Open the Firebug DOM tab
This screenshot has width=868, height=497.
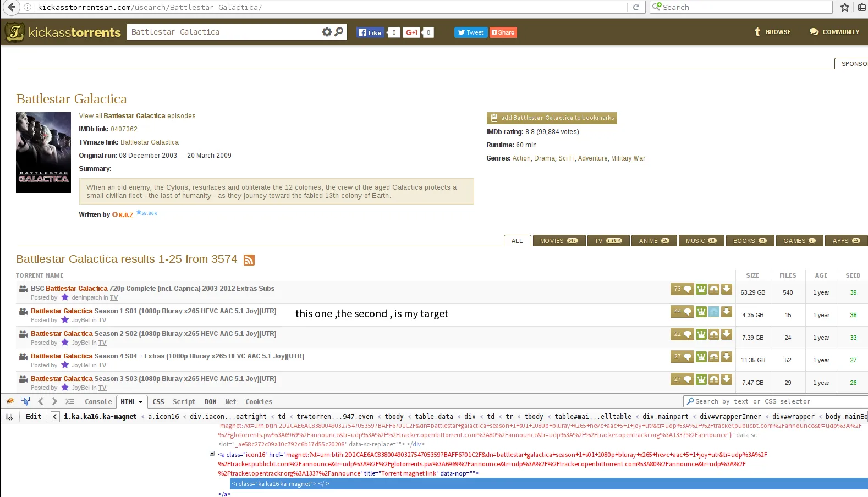point(211,402)
